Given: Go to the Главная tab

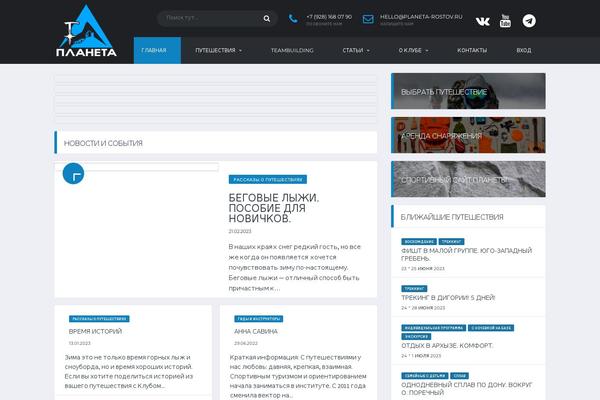Looking at the screenshot, I should [x=157, y=50].
